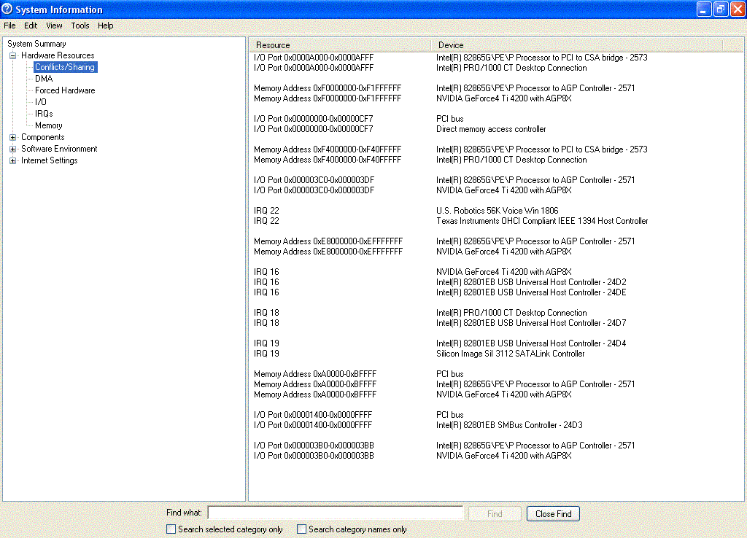Select USB Universal Host Controller - 24D2 entry
This screenshot has width=747, height=560.
click(x=531, y=282)
